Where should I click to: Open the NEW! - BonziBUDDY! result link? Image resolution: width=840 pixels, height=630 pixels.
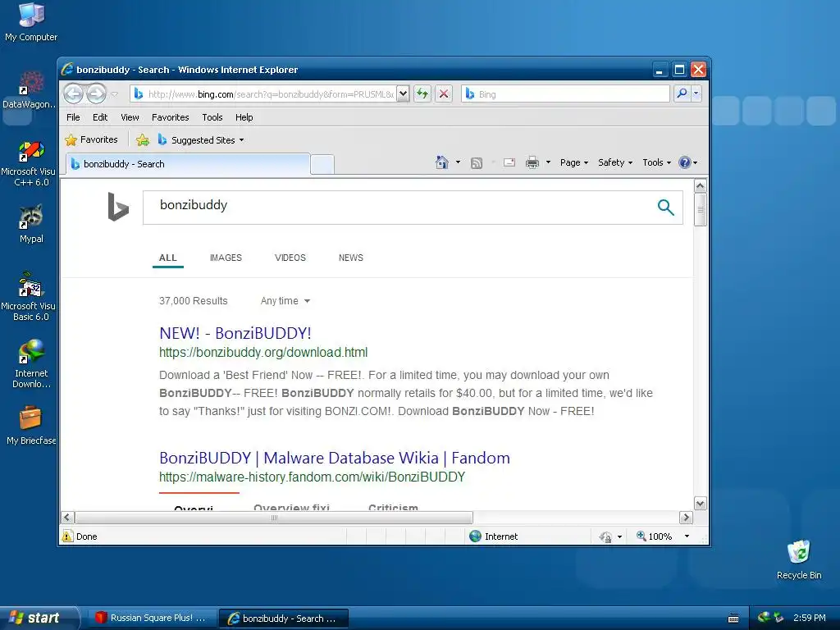[235, 333]
